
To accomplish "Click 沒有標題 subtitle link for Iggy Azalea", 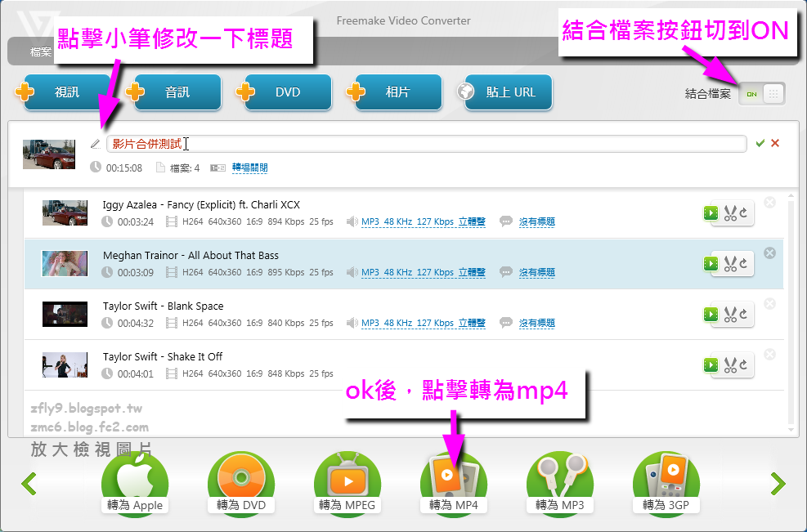I will (x=537, y=221).
